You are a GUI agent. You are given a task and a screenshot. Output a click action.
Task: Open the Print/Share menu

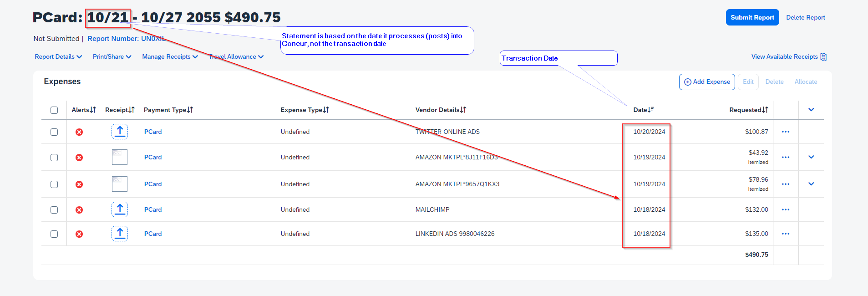click(x=112, y=56)
